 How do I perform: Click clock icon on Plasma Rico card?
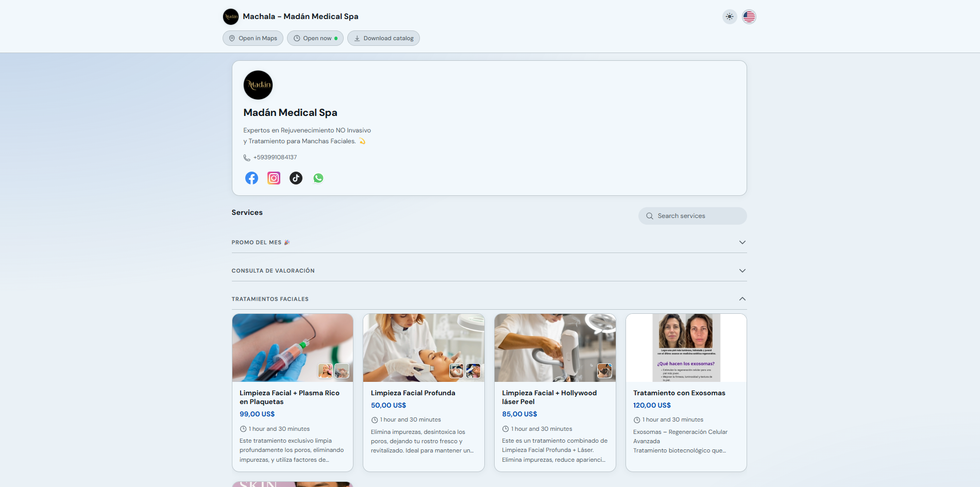click(243, 429)
